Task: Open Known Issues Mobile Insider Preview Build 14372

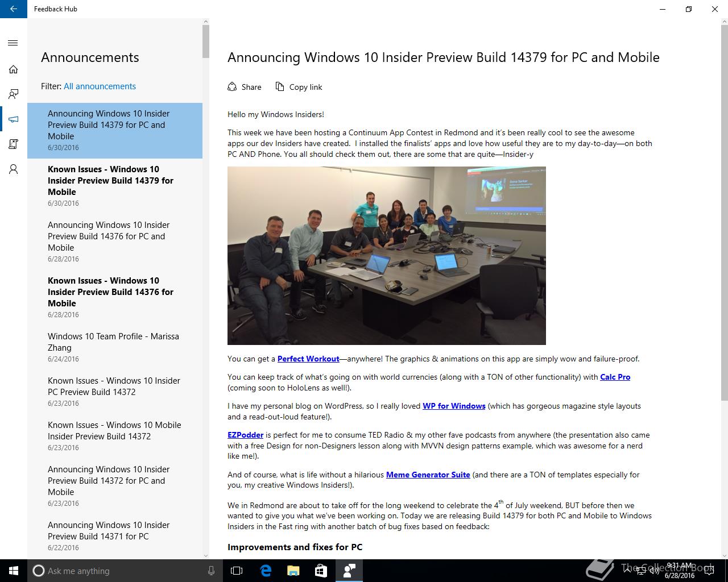Action: [115, 436]
